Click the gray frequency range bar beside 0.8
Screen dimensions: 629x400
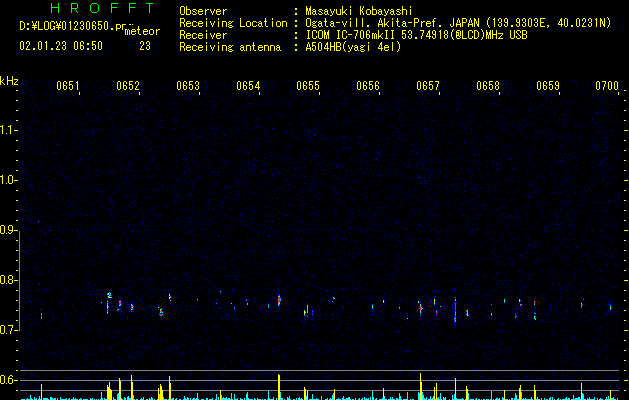[x=20, y=280]
